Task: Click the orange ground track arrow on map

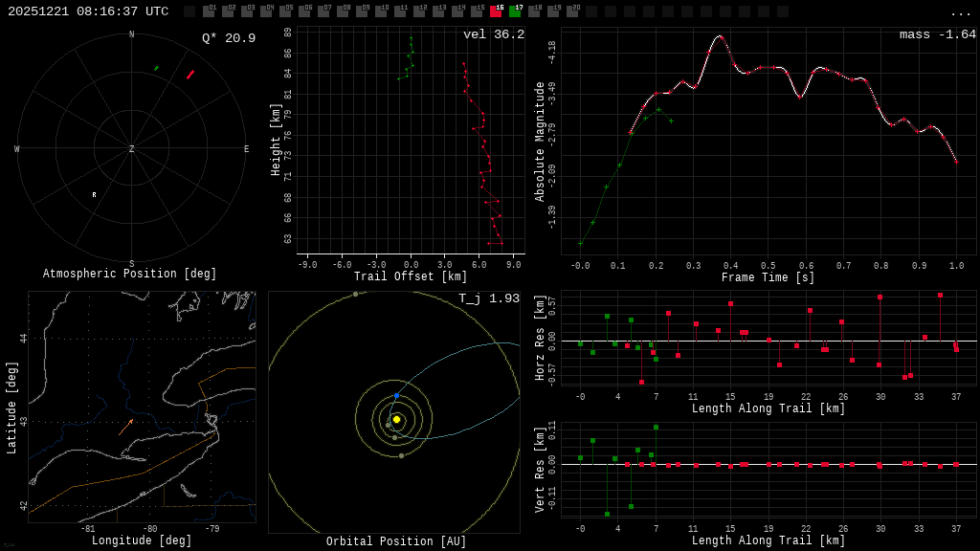Action: pyautogui.click(x=125, y=428)
